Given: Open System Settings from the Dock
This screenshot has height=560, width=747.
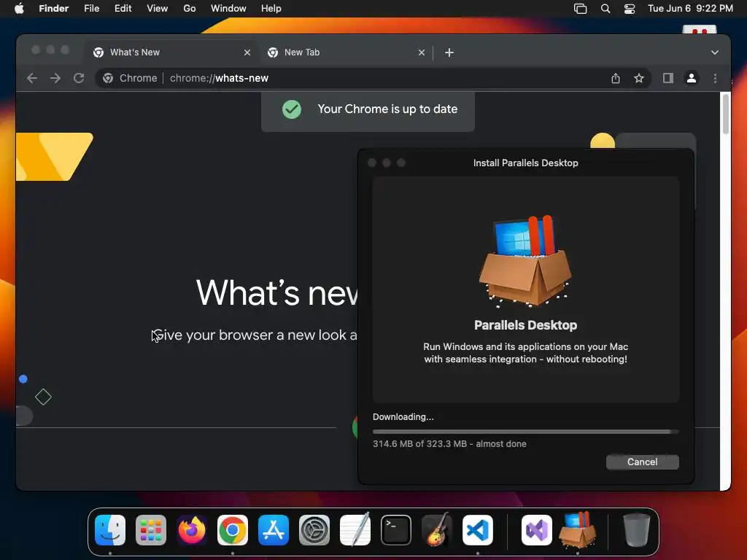Looking at the screenshot, I should pyautogui.click(x=314, y=530).
